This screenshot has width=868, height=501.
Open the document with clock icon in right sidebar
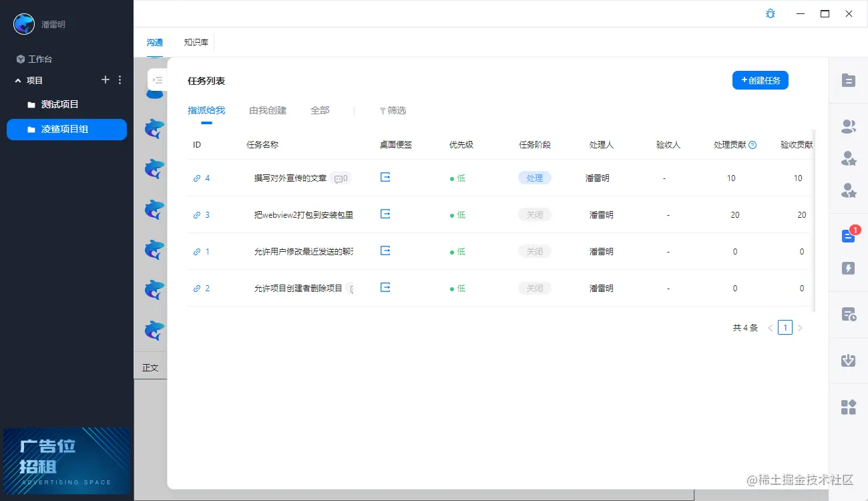[x=849, y=315]
